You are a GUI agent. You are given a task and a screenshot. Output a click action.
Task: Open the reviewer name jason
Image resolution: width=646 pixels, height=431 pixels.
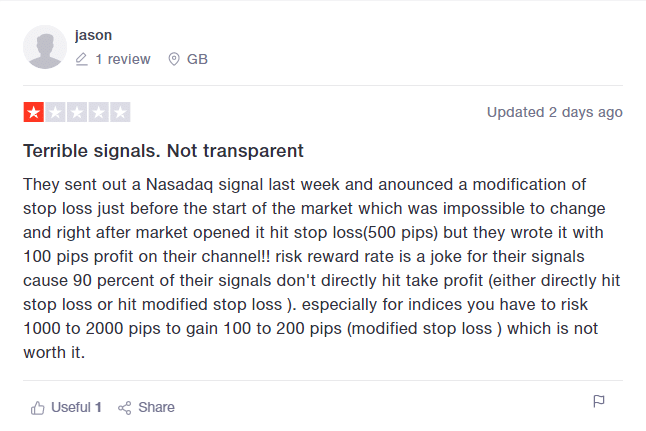click(93, 35)
